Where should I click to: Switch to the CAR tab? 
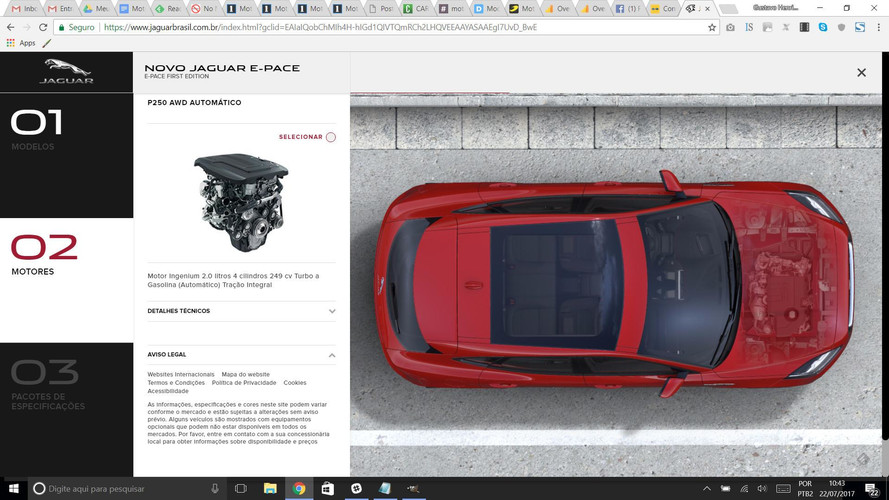416,9
